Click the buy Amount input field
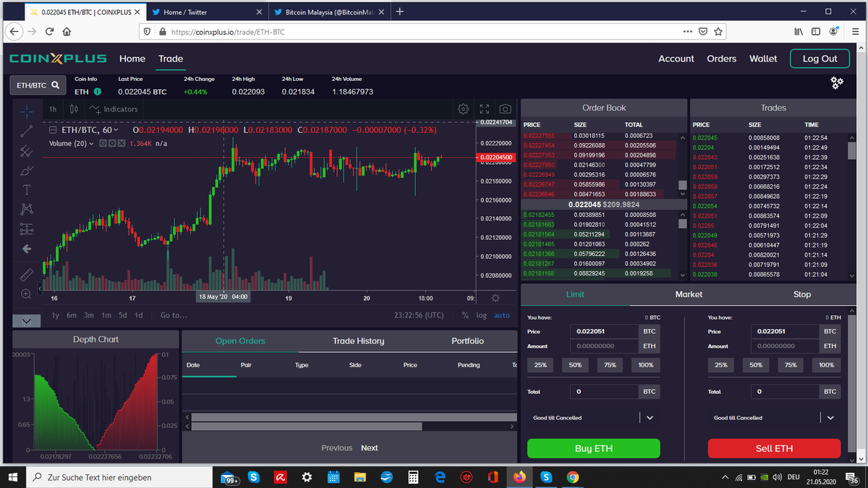 click(x=604, y=346)
